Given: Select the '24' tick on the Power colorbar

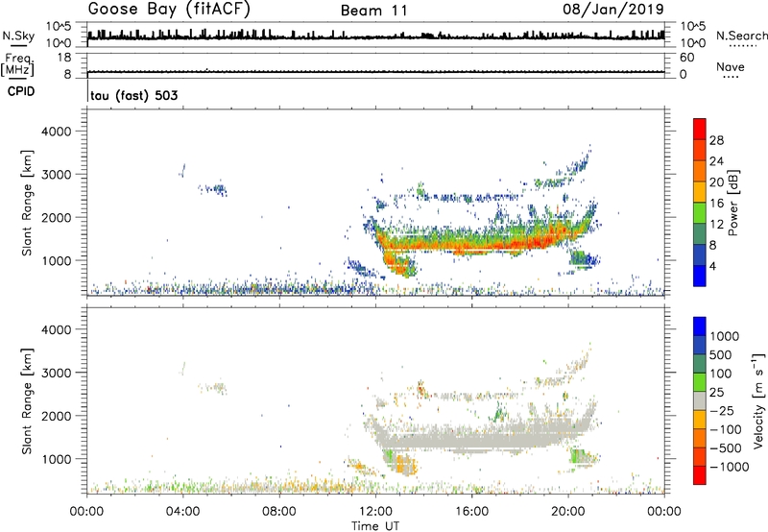Looking at the screenshot, I should pyautogui.click(x=716, y=161).
